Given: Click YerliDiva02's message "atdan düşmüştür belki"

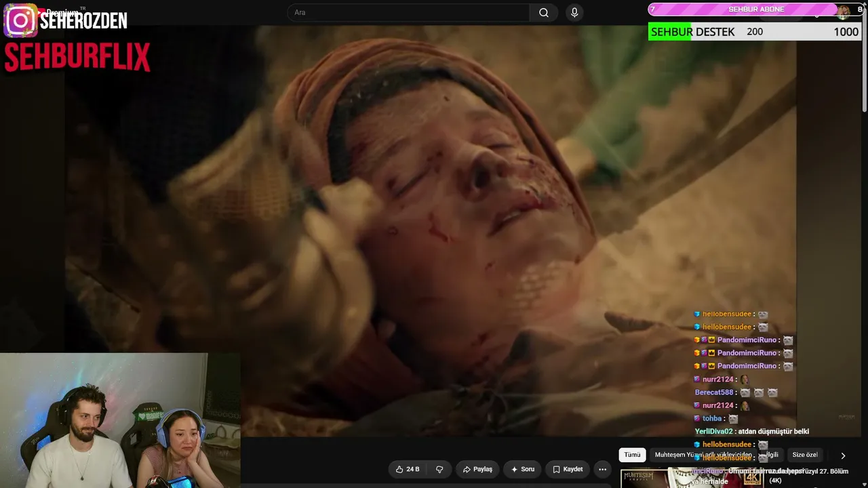Looking at the screenshot, I should (774, 432).
